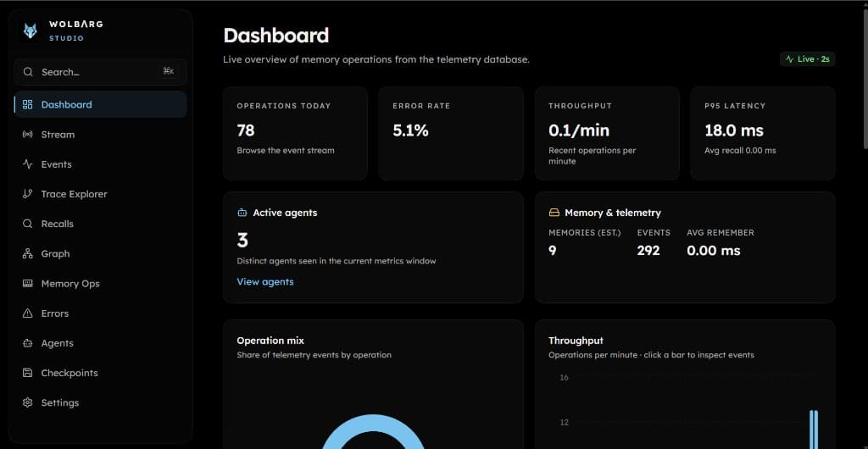Click the Graph network icon
868x449 pixels.
point(28,254)
